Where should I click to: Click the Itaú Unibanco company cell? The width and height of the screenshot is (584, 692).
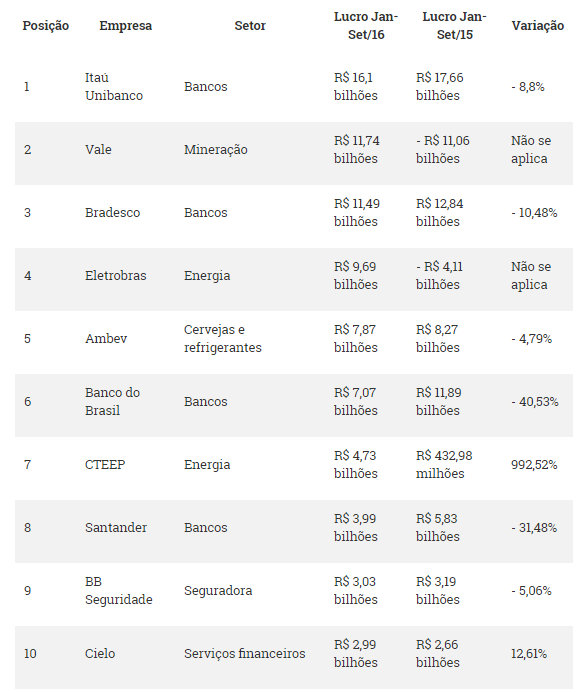[114, 86]
